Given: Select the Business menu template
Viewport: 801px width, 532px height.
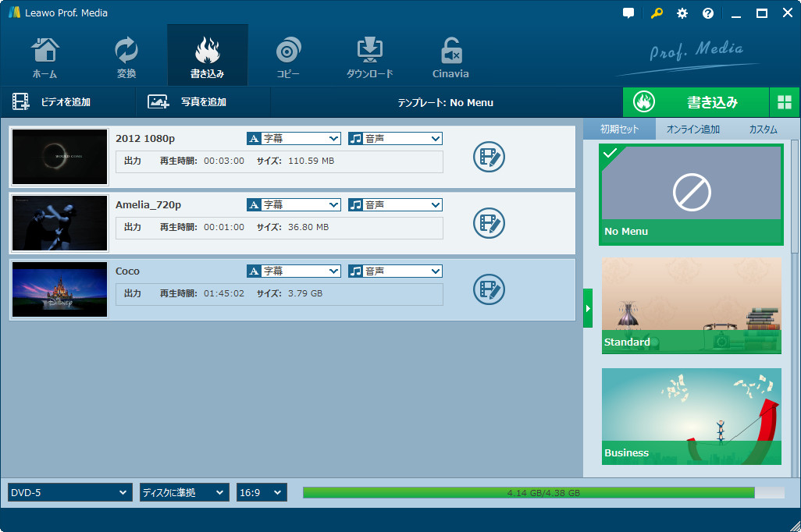Looking at the screenshot, I should 691,416.
